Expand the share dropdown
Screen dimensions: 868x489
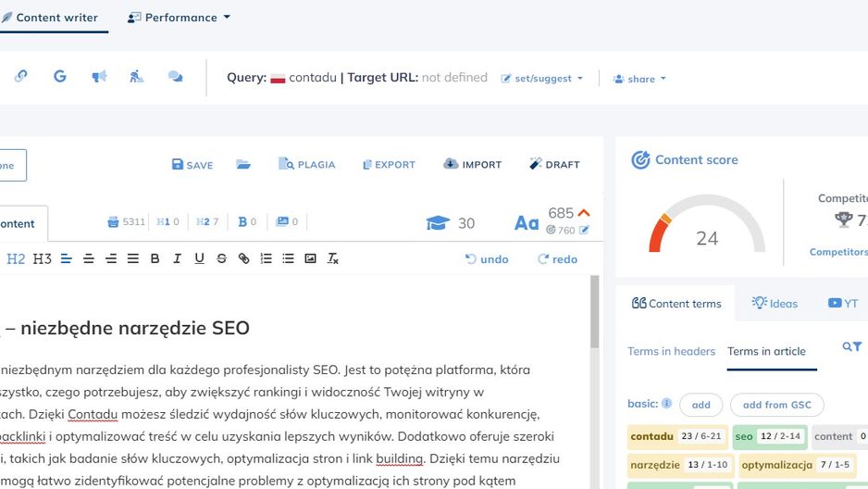639,79
